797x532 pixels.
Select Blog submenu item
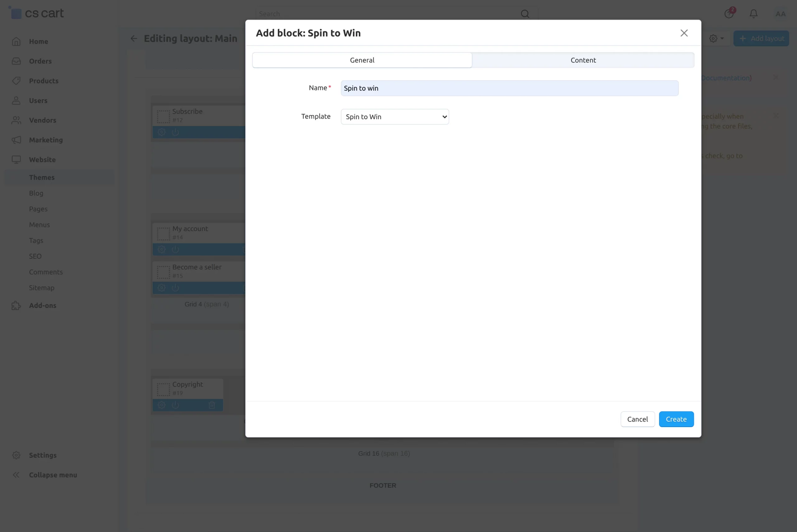[36, 193]
